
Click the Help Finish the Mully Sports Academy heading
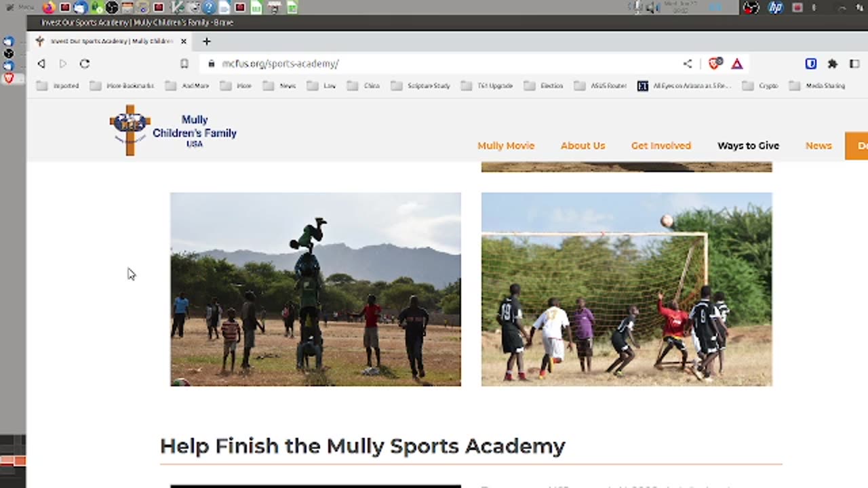click(363, 446)
